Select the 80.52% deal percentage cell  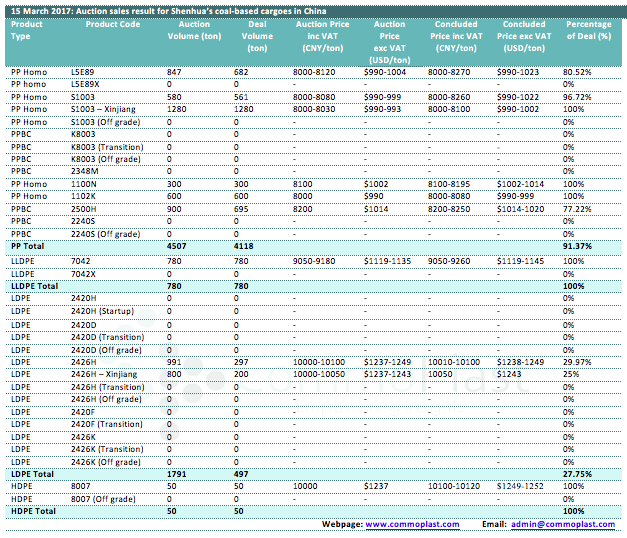pyautogui.click(x=578, y=73)
